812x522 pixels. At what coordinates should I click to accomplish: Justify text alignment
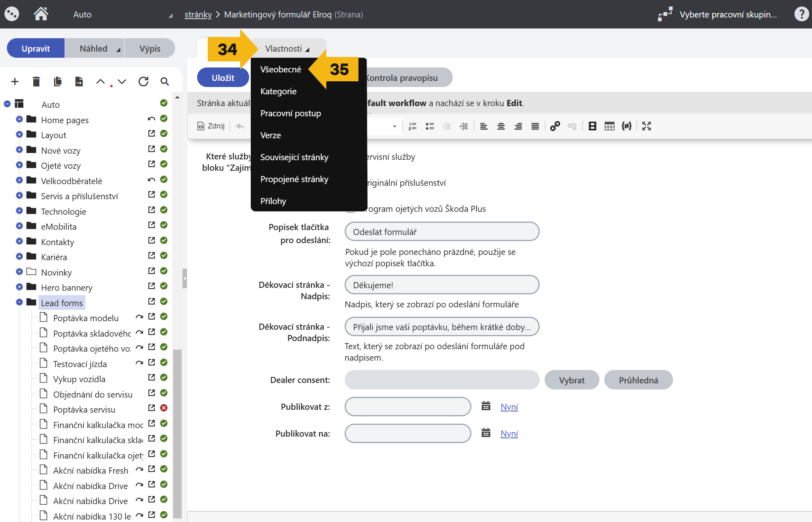tap(535, 126)
